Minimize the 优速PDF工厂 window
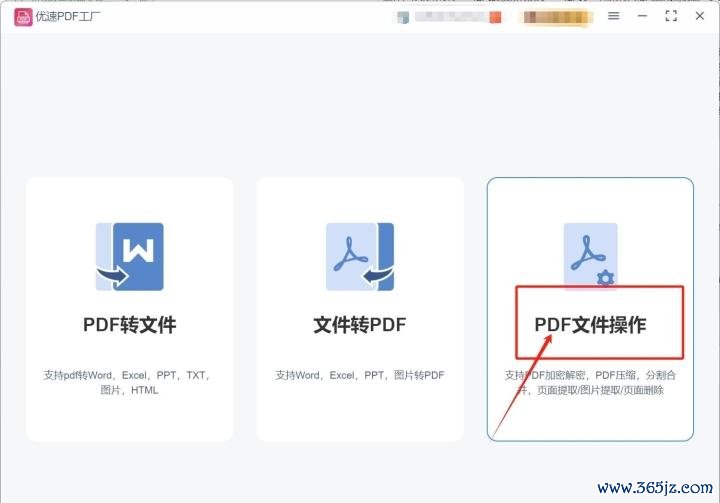 pyautogui.click(x=642, y=16)
